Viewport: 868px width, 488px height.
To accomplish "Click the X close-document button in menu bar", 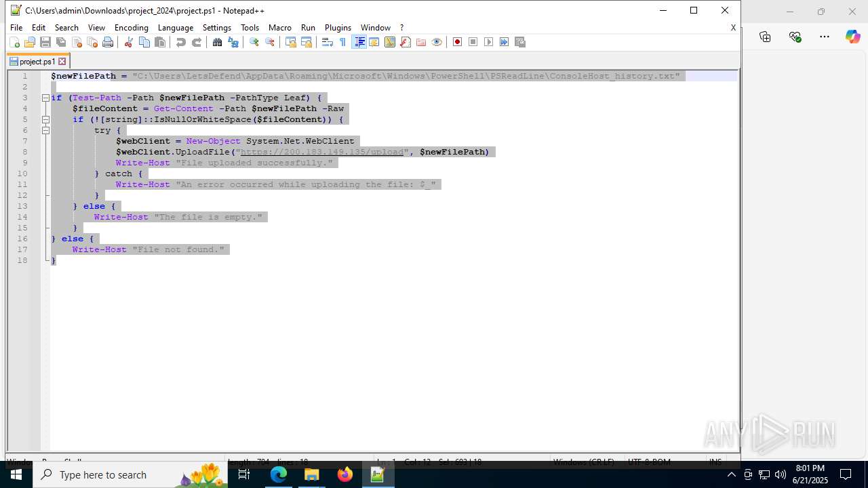I will pyautogui.click(x=733, y=28).
